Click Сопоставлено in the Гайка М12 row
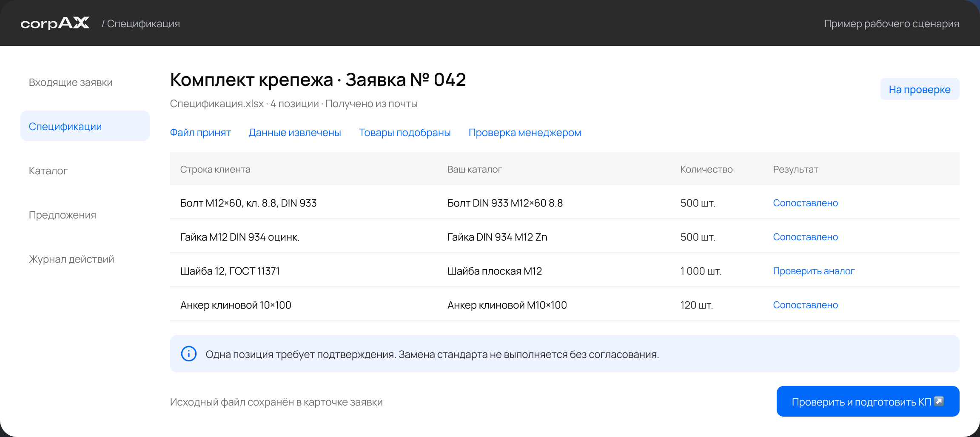Screen dimensions: 980x437 point(806,237)
